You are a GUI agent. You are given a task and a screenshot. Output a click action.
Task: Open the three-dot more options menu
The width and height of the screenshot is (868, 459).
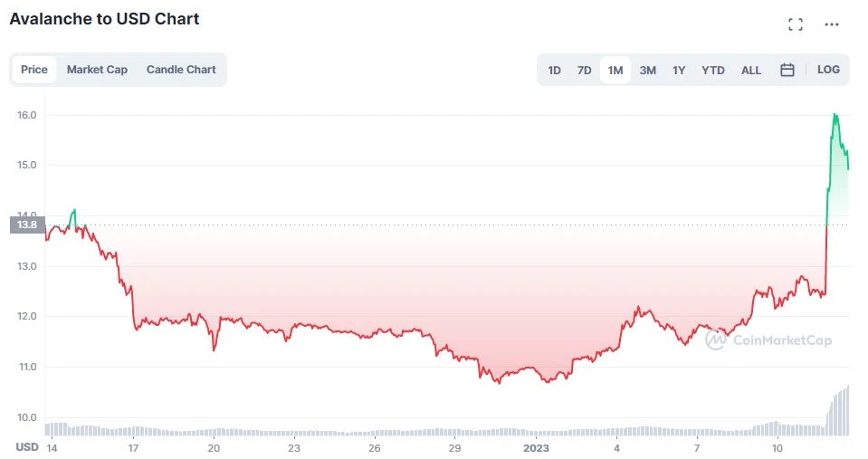tap(832, 24)
